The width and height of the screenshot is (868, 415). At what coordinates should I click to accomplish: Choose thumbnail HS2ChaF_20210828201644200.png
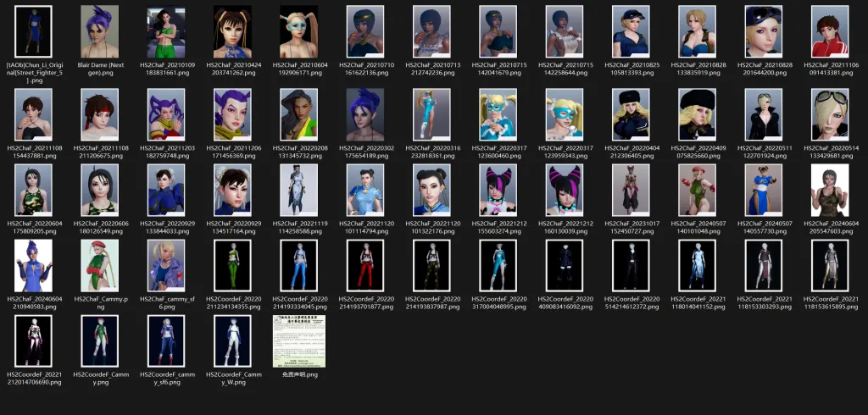point(764,31)
